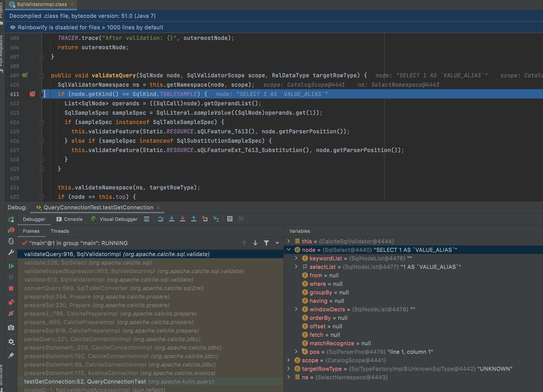
Task: Click the Rerun debug session icon
Action: (11, 219)
